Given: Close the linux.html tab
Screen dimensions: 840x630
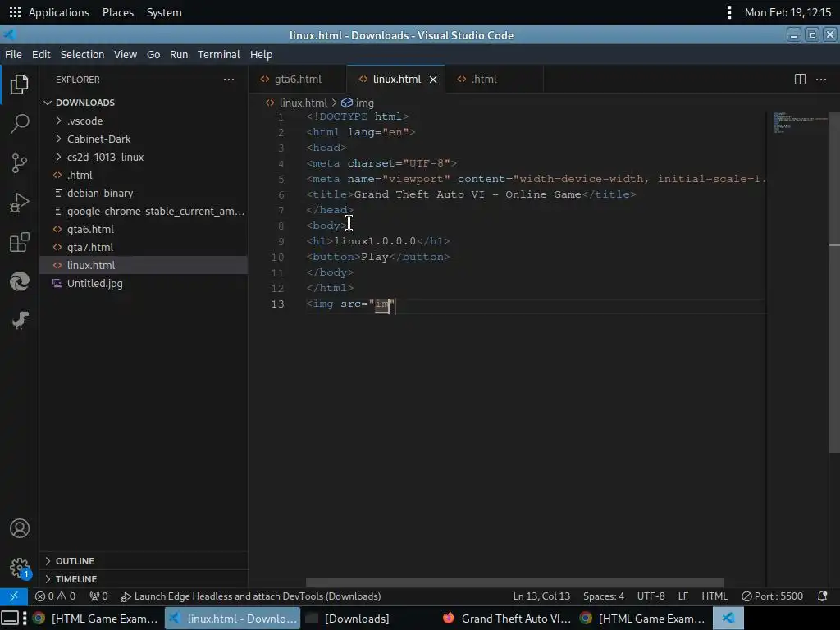Looking at the screenshot, I should click(x=433, y=80).
